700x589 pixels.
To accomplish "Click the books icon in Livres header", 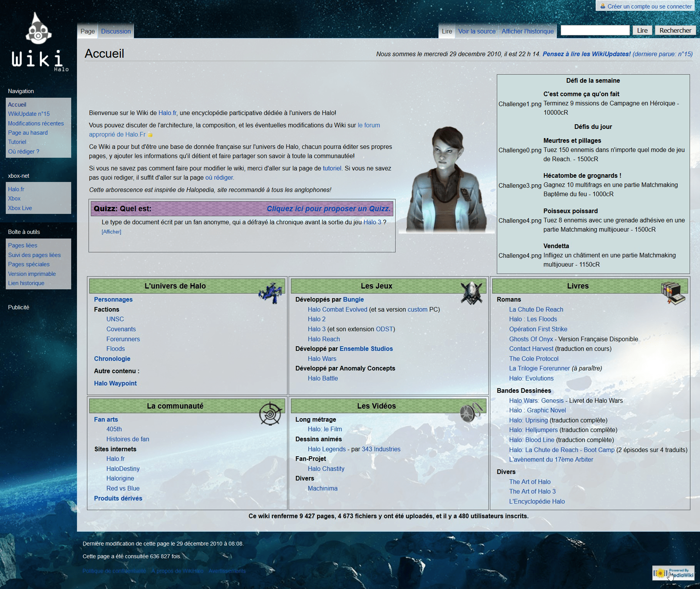I will coord(673,293).
